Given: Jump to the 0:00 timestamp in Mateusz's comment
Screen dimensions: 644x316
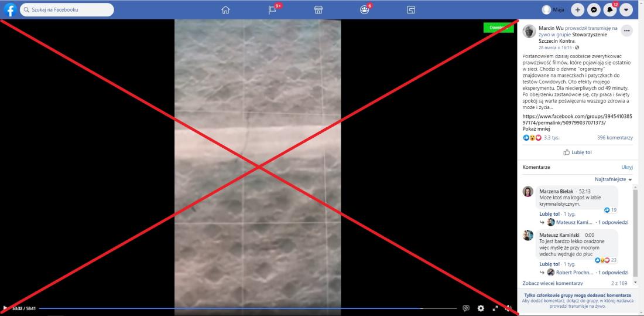Looking at the screenshot, I should [590, 235].
